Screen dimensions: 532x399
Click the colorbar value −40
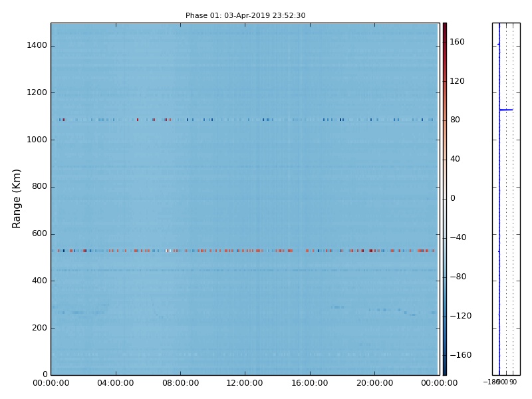click(458, 237)
